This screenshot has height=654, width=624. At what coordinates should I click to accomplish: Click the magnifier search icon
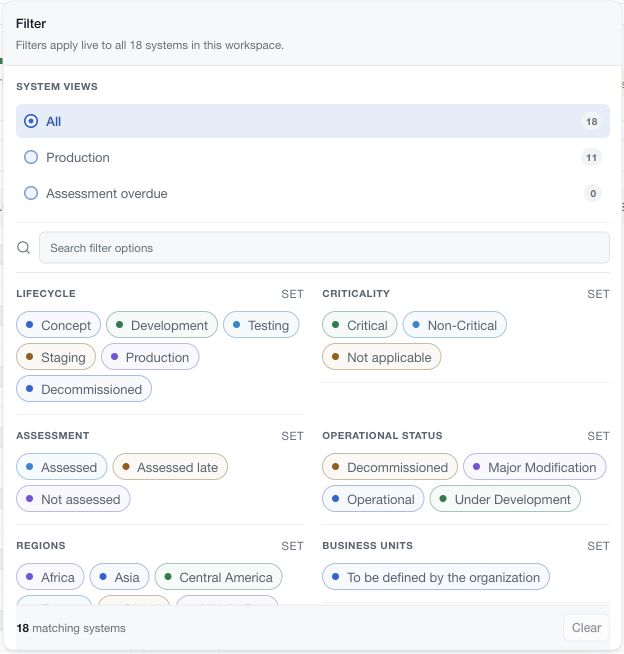click(23, 248)
